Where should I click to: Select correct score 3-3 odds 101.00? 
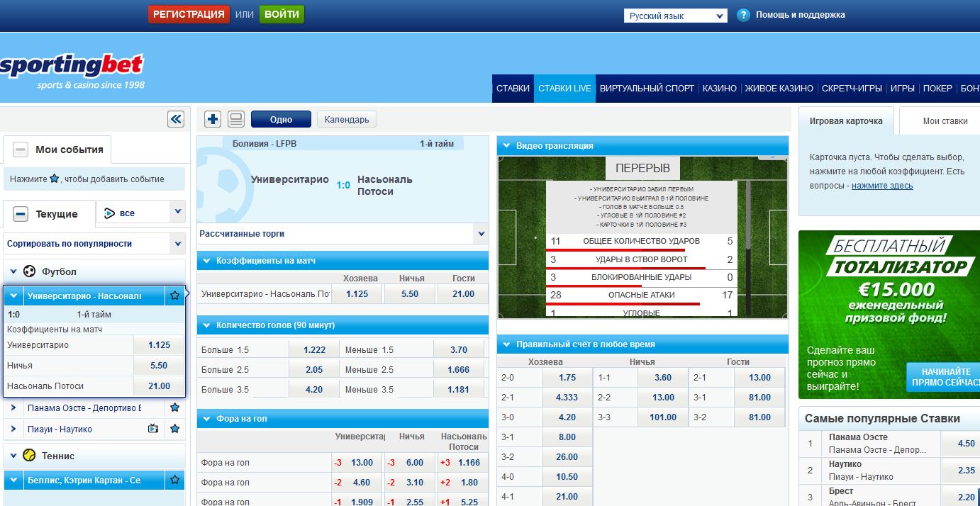[663, 417]
